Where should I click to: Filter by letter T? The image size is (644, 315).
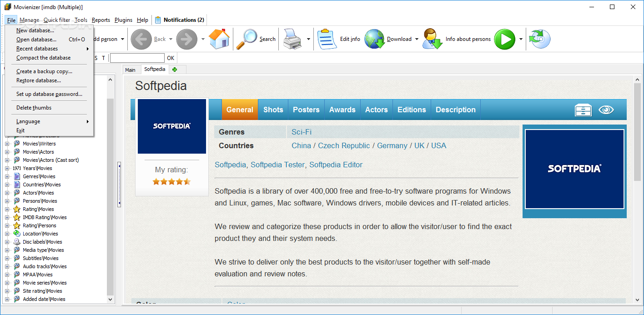click(x=103, y=58)
